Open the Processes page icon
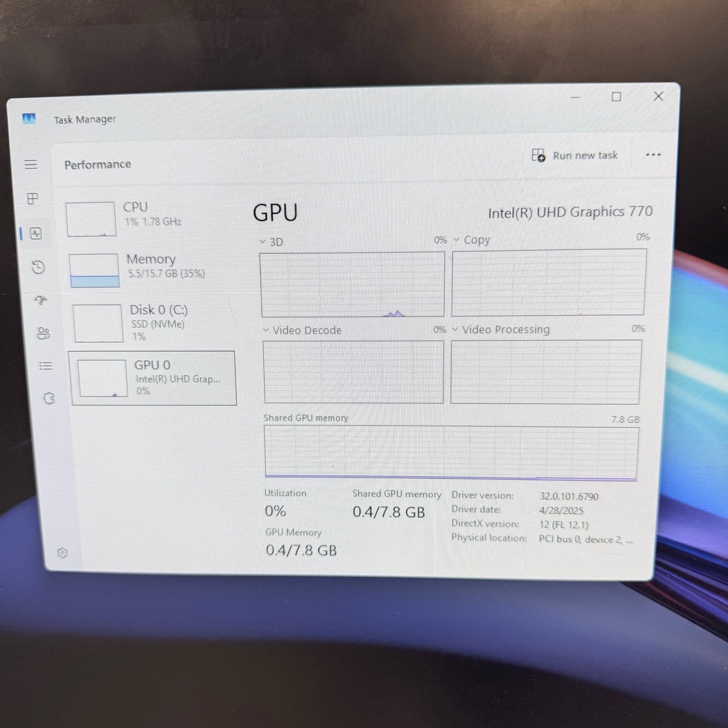728x728 pixels. tap(33, 198)
